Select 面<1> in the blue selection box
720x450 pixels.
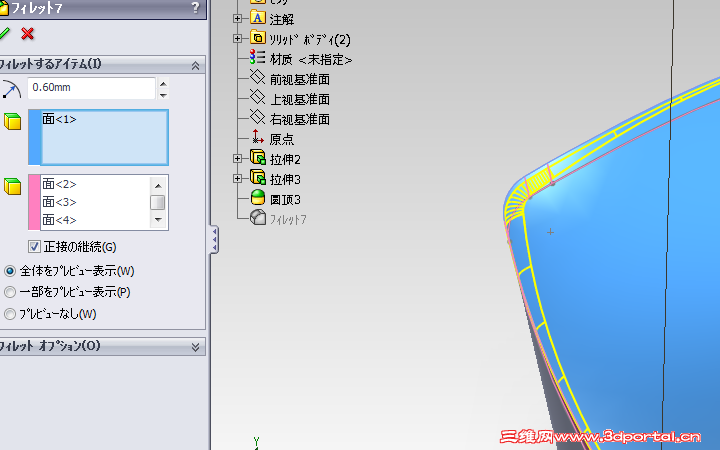59,119
